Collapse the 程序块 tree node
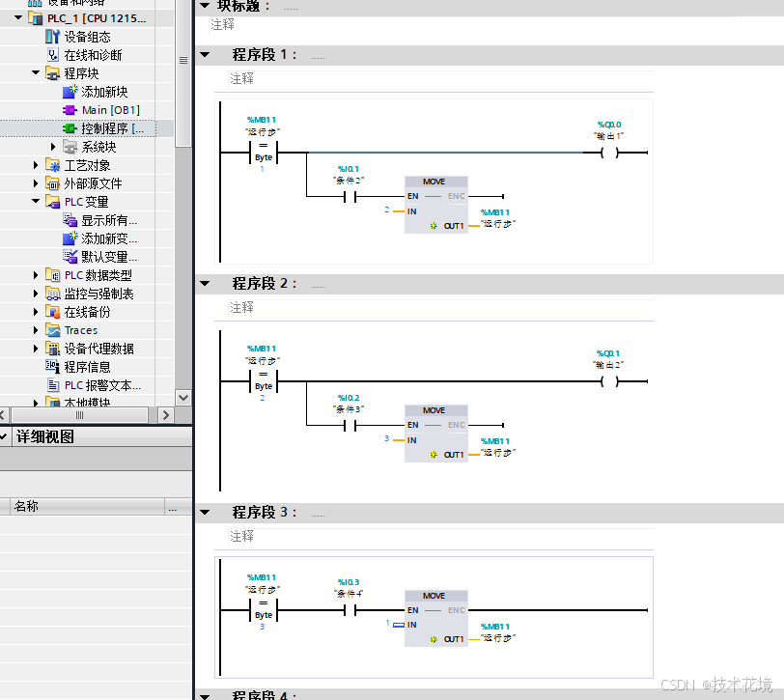The width and height of the screenshot is (784, 700). coord(36,73)
